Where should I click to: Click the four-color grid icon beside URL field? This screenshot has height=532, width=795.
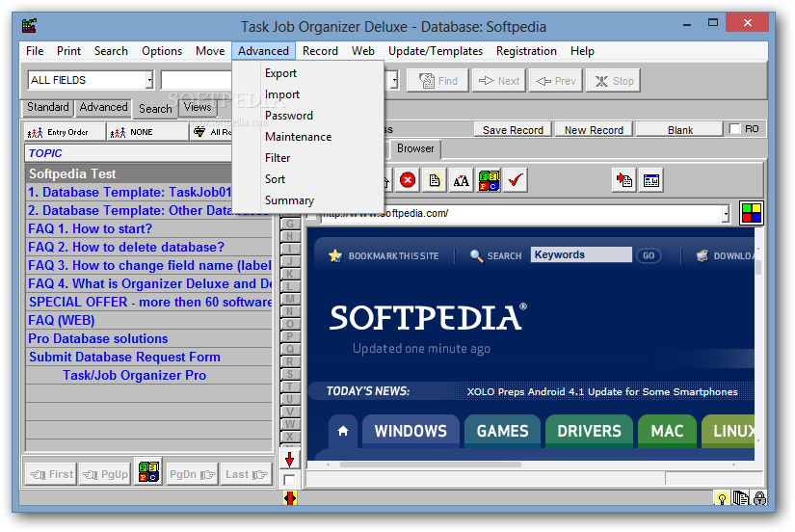pyautogui.click(x=752, y=213)
